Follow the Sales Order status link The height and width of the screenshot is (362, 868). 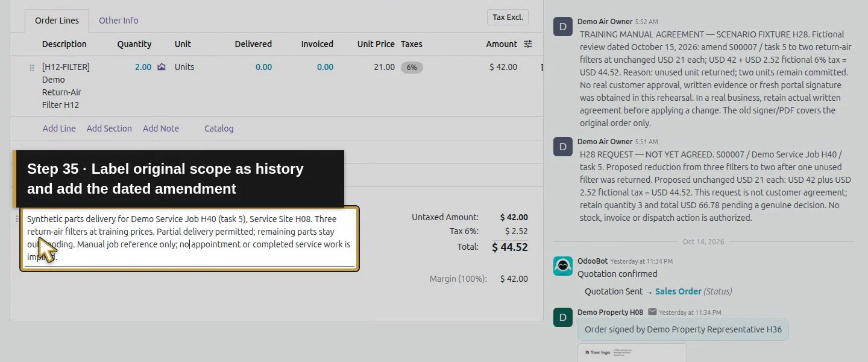click(x=678, y=291)
